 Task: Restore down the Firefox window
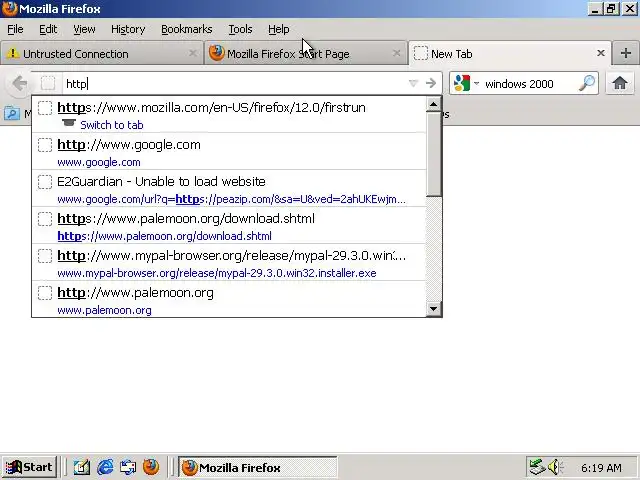(611, 9)
